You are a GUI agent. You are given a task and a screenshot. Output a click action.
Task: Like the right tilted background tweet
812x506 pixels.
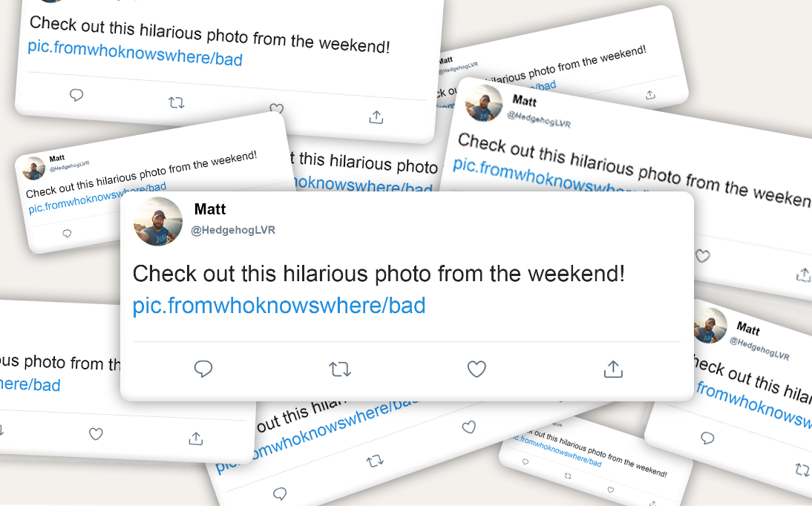pos(702,256)
